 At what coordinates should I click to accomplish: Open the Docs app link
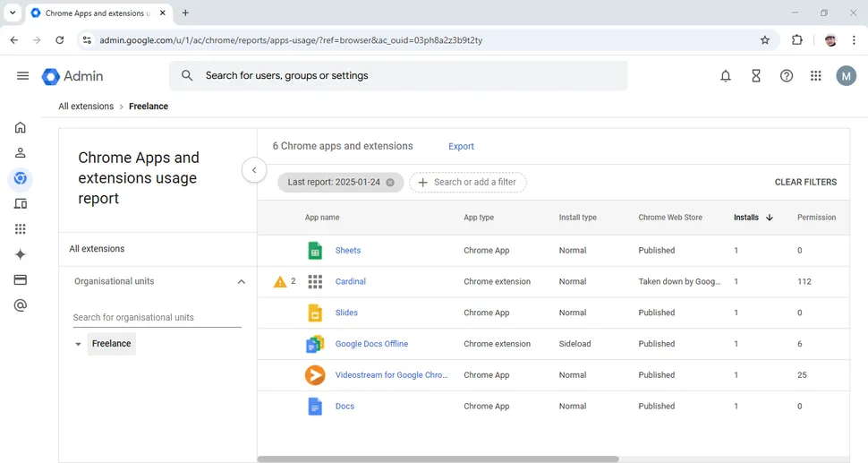pos(345,406)
